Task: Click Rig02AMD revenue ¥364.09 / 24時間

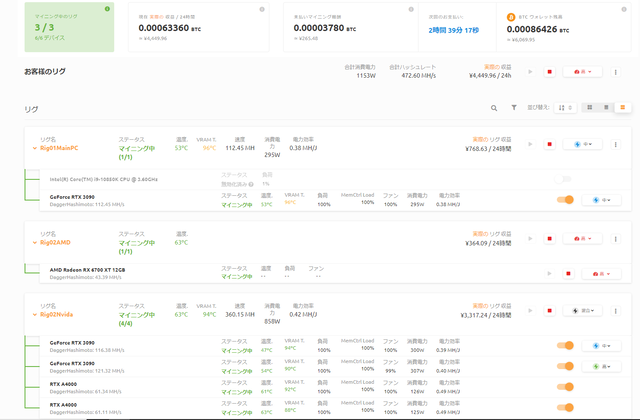Action: coord(488,243)
